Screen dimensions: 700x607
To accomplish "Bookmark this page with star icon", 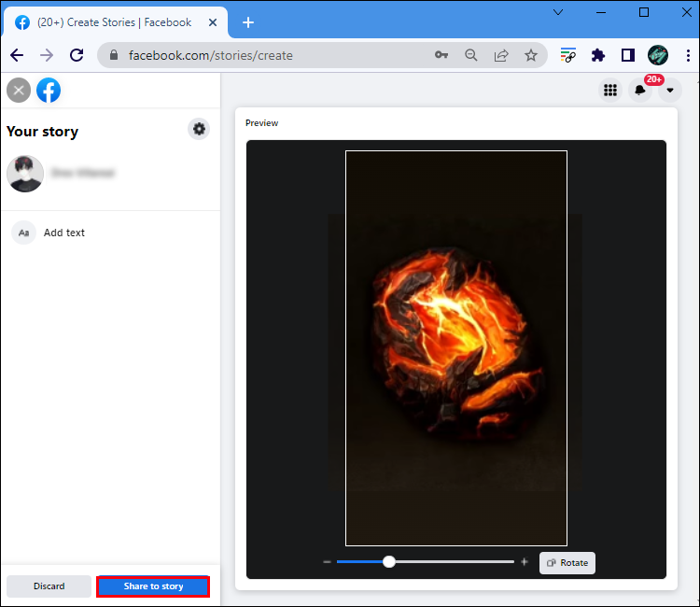I will [531, 55].
